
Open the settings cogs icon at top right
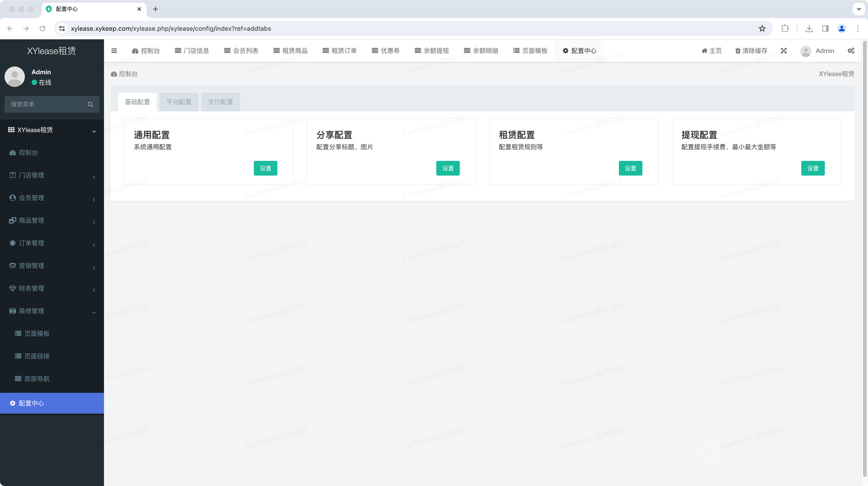click(851, 51)
